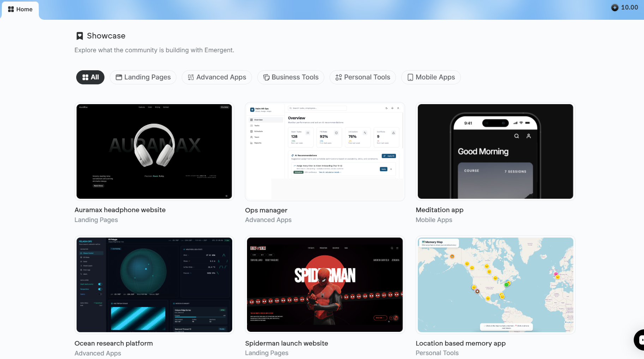The height and width of the screenshot is (359, 644).
Task: Filter by Advanced Apps
Action: (x=217, y=77)
